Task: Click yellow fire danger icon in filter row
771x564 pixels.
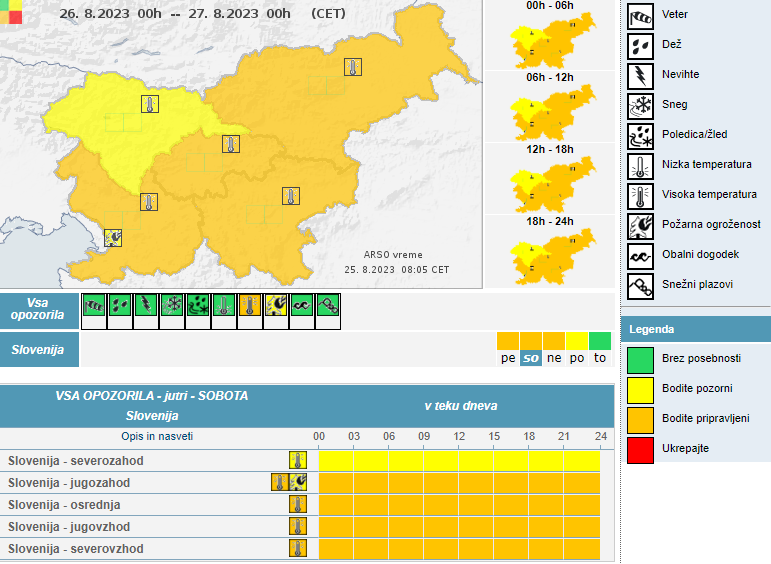Action: [276, 306]
